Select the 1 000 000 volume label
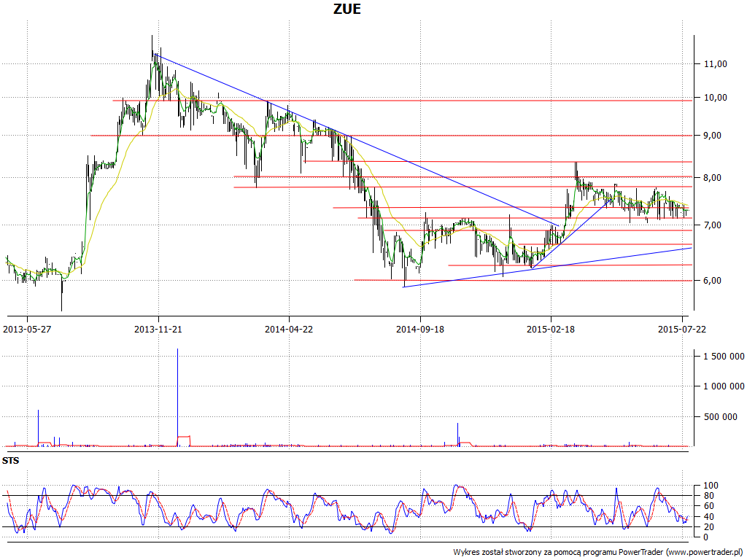 click(724, 386)
